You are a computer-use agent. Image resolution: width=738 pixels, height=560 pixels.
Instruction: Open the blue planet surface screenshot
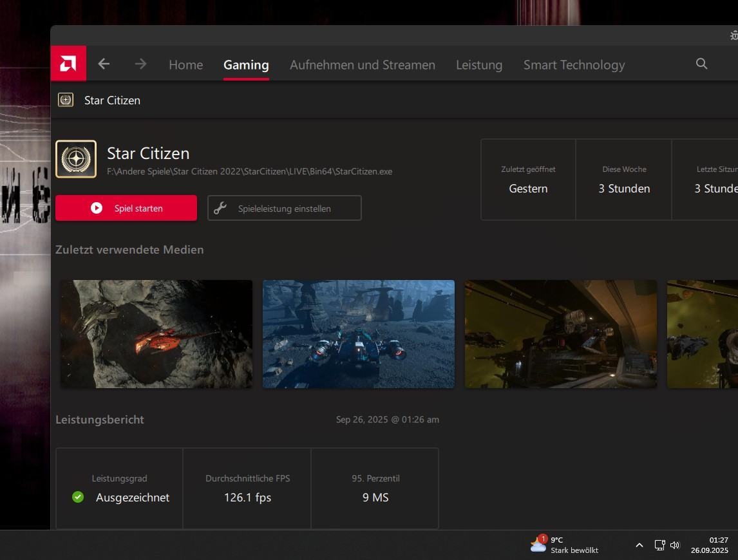point(359,334)
